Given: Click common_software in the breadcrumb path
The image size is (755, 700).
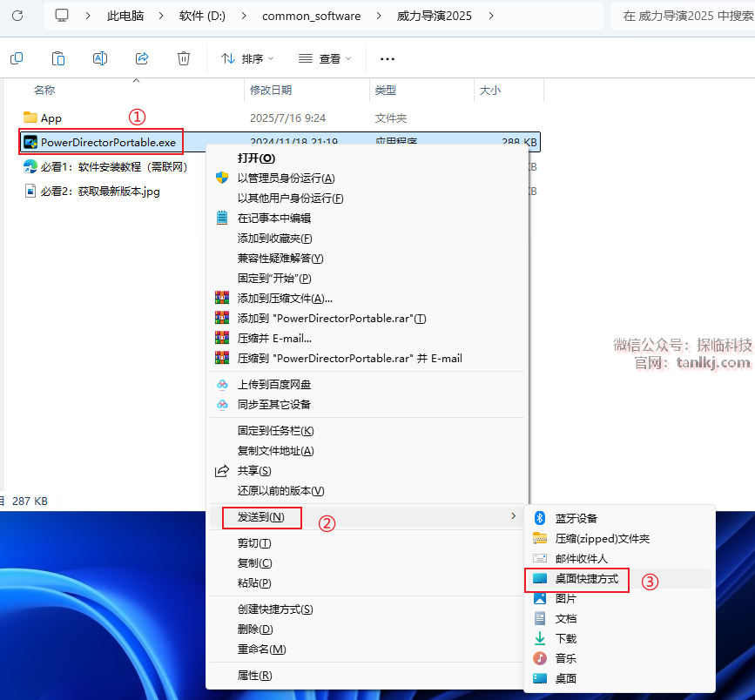Looking at the screenshot, I should point(309,16).
